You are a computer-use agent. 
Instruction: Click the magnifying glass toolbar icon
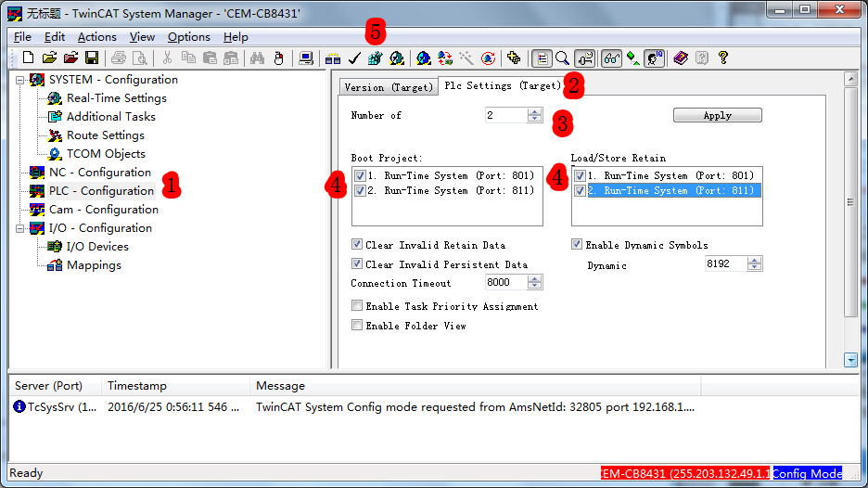tap(562, 58)
